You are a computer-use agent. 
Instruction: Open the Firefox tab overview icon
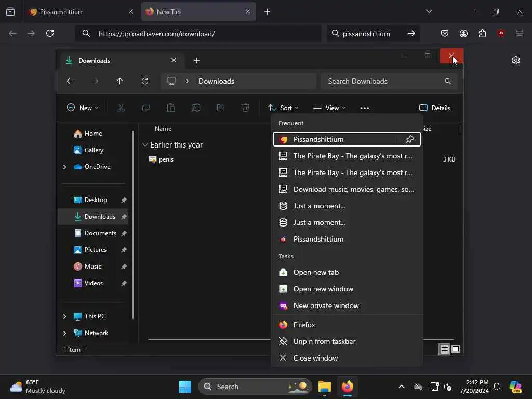pyautogui.click(x=10, y=11)
